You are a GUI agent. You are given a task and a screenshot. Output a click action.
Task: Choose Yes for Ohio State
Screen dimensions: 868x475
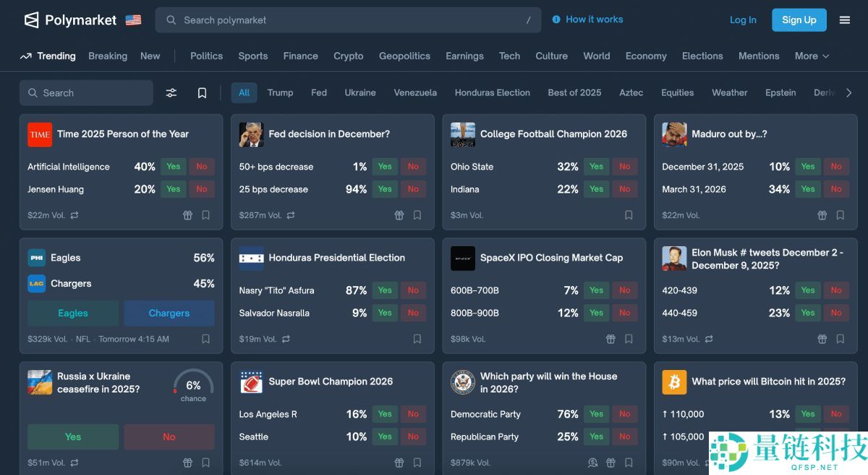596,167
